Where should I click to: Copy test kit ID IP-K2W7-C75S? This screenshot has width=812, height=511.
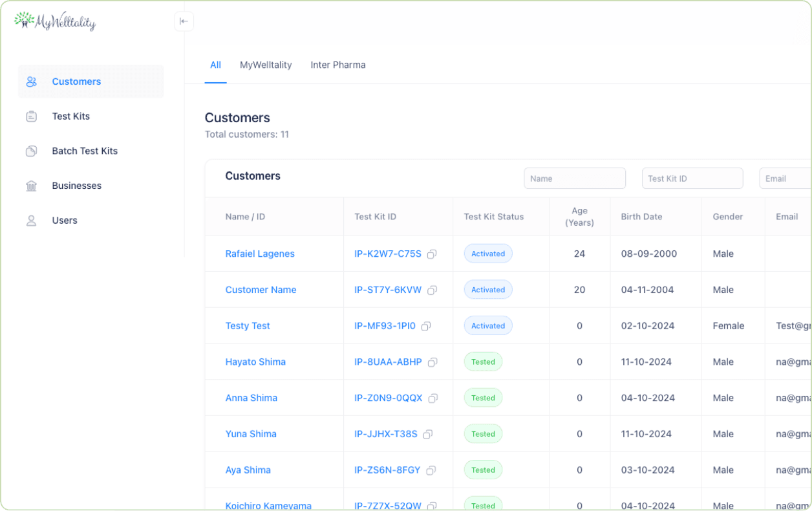[x=432, y=254]
